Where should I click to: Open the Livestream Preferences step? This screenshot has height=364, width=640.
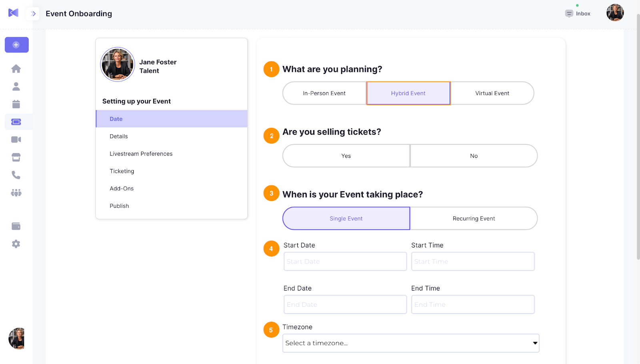(x=141, y=154)
